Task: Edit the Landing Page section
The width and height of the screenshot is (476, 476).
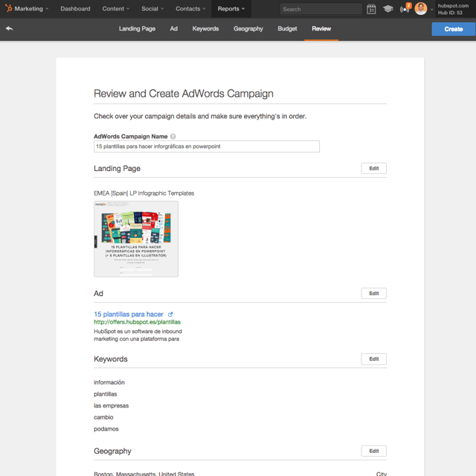Action: coord(373,169)
